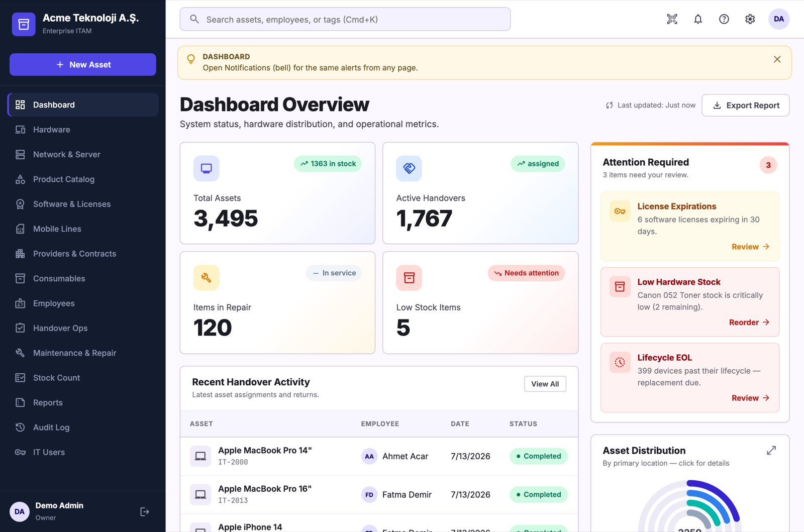
Task: Dismiss the Dashboard tip banner
Action: coord(777,59)
